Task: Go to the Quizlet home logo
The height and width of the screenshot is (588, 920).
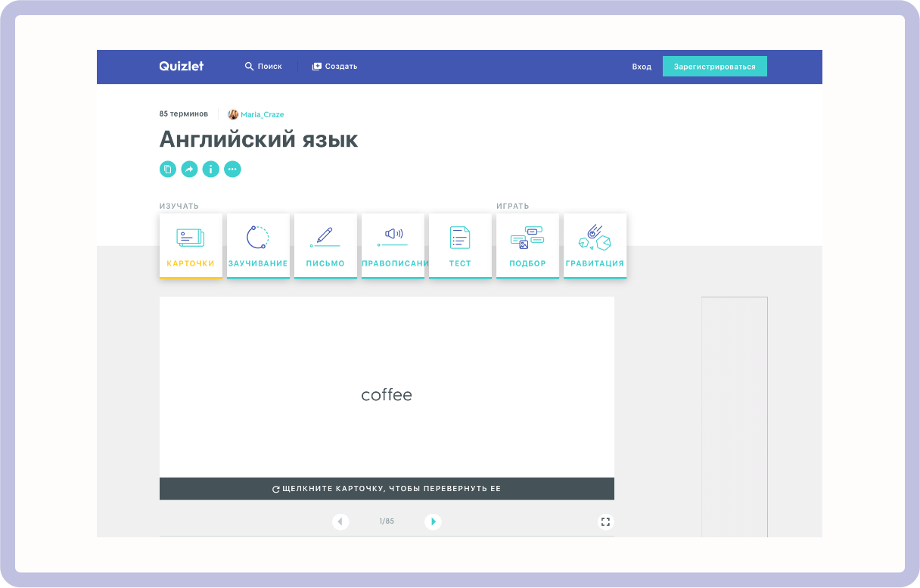Action: 181,66
